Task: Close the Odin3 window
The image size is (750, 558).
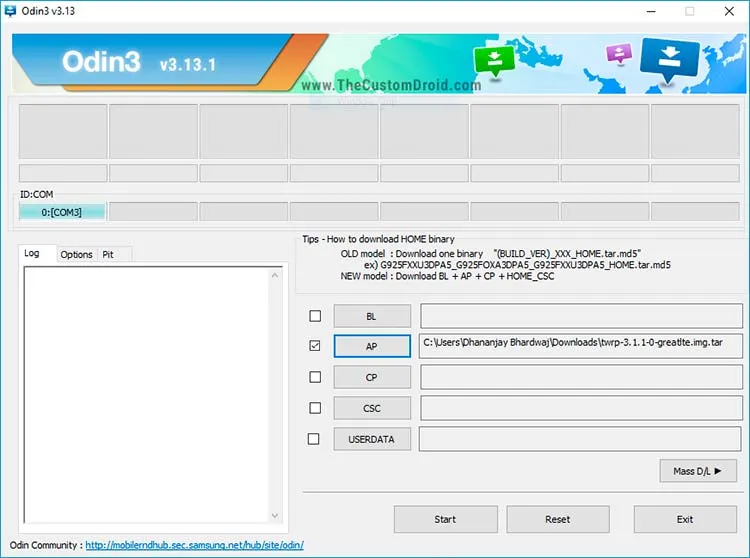Action: pos(729,11)
